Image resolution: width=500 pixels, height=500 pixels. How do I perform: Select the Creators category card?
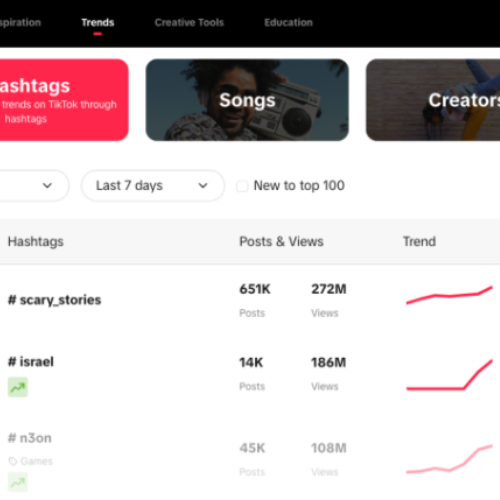pos(433,100)
